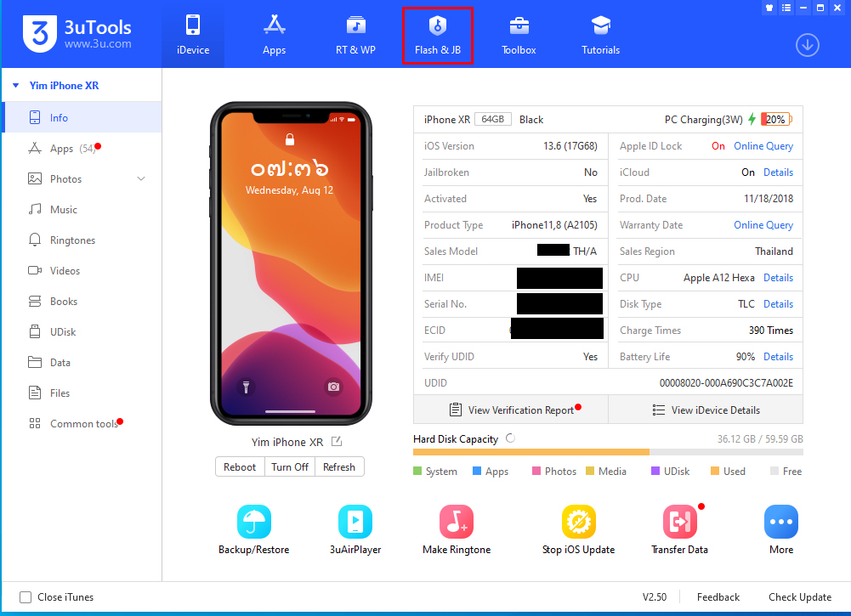This screenshot has width=851, height=616.
Task: Toggle the Close iTunes checkbox
Action: (x=26, y=597)
